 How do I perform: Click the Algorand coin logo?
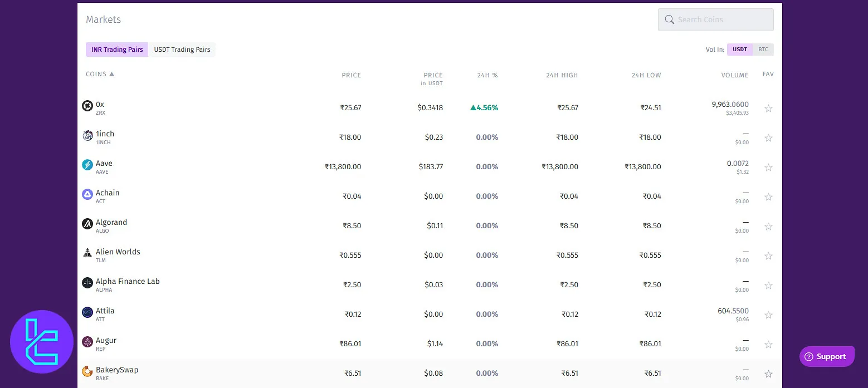[87, 223]
